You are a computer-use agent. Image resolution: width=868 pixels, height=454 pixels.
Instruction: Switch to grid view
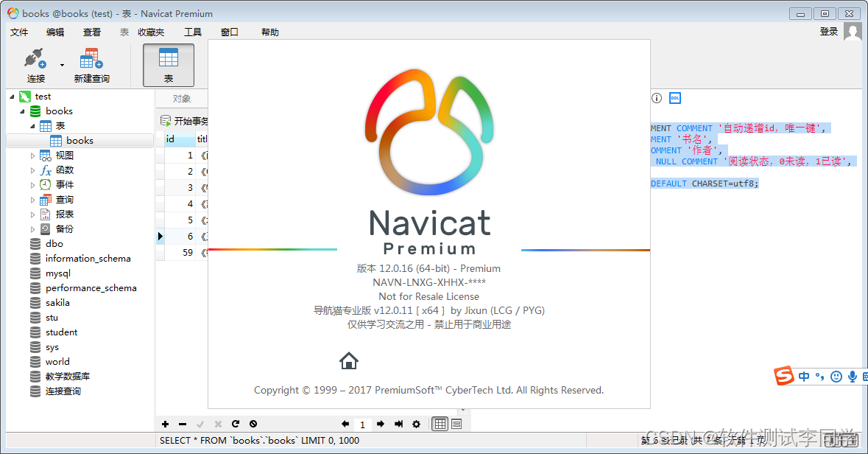(440, 424)
